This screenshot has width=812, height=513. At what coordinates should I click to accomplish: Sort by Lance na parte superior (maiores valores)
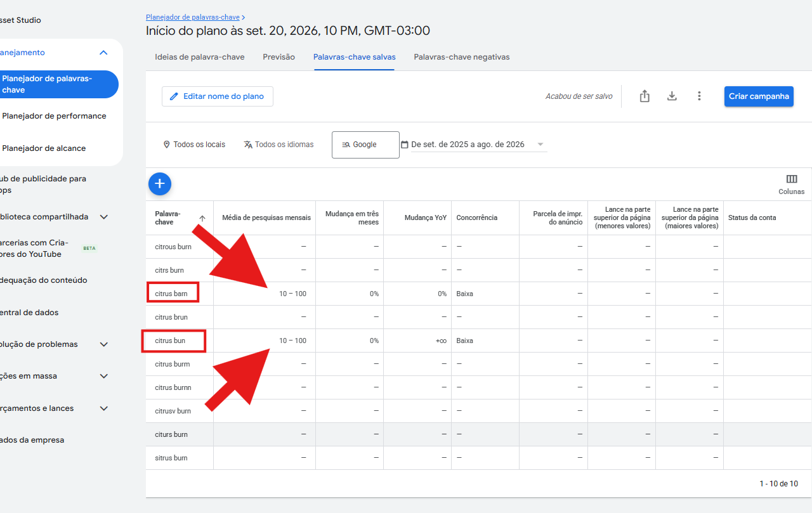click(690, 218)
